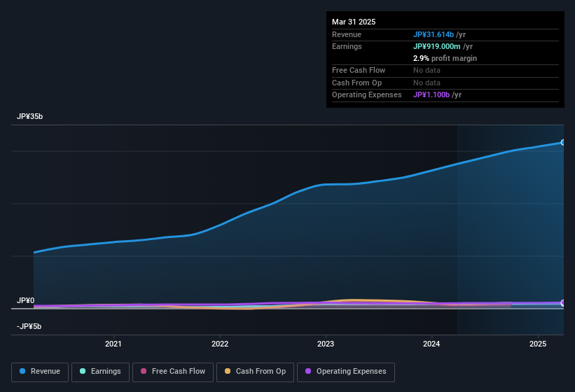Click the JP¥919.000m earnings value
Viewport: 575px width, 392px height.
point(437,46)
